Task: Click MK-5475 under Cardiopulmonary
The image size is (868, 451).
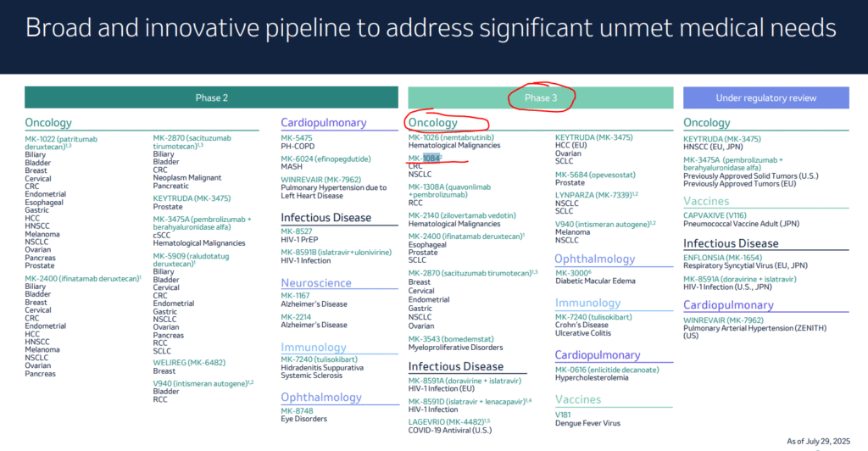Action: 296,138
